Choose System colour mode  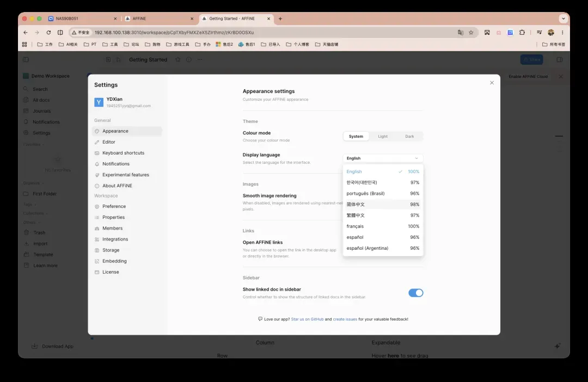356,137
